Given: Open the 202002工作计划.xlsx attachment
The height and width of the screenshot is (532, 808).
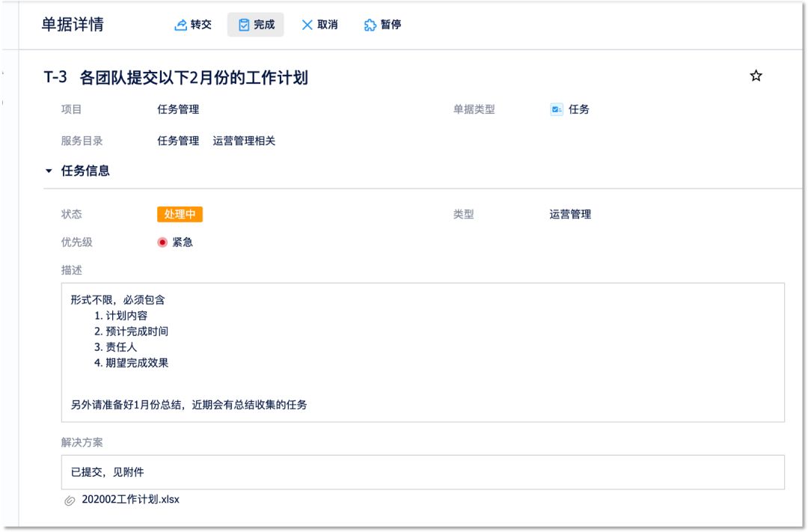Looking at the screenshot, I should coord(130,499).
